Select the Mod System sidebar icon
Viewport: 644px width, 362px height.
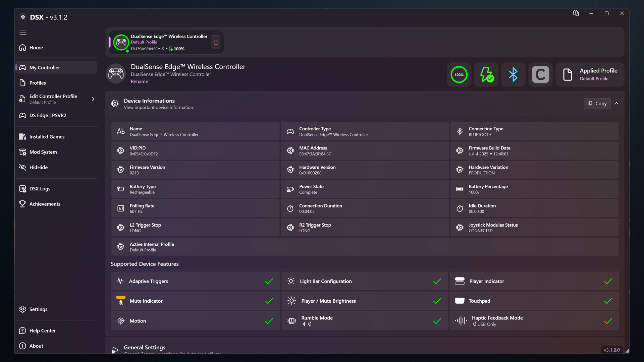pos(43,152)
